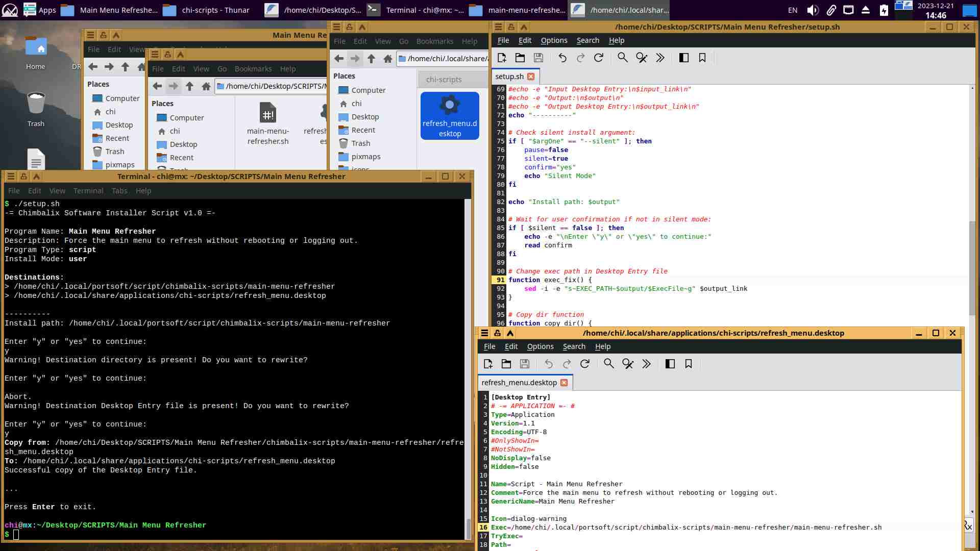Click Replace icon in refresh_menu.desktop editor toolbar
This screenshot has width=980, height=551.
(x=627, y=364)
